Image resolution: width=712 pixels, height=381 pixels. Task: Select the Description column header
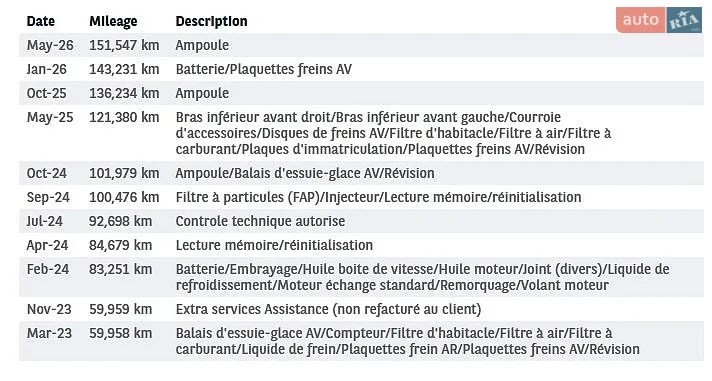coord(212,21)
